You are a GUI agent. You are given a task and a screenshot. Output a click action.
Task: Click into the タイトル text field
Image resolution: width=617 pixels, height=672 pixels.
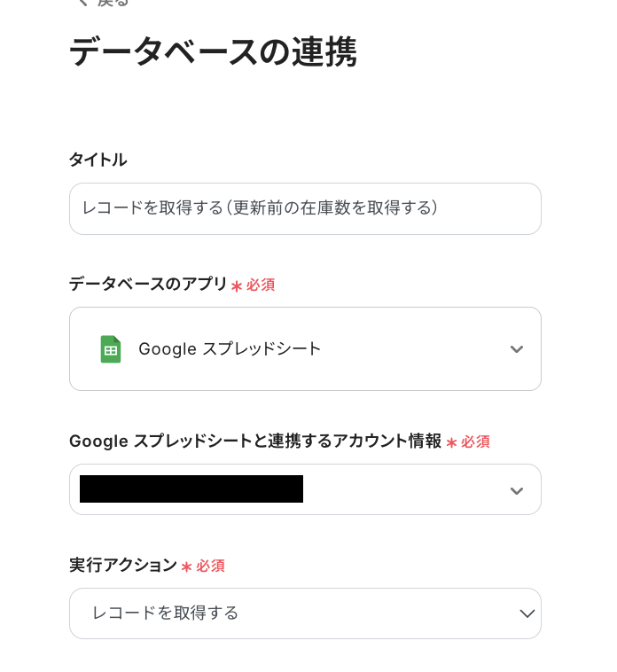coord(305,208)
